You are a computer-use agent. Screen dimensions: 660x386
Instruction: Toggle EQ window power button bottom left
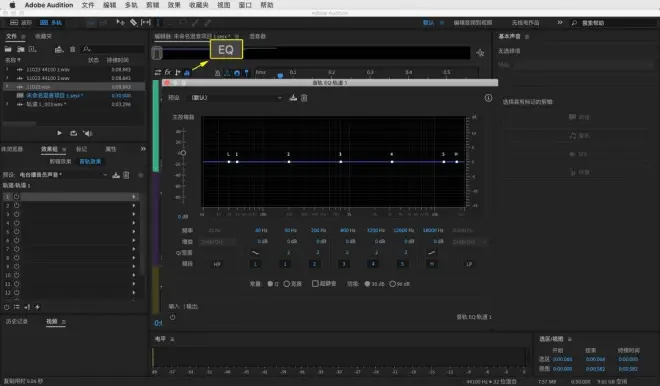pyautogui.click(x=173, y=317)
